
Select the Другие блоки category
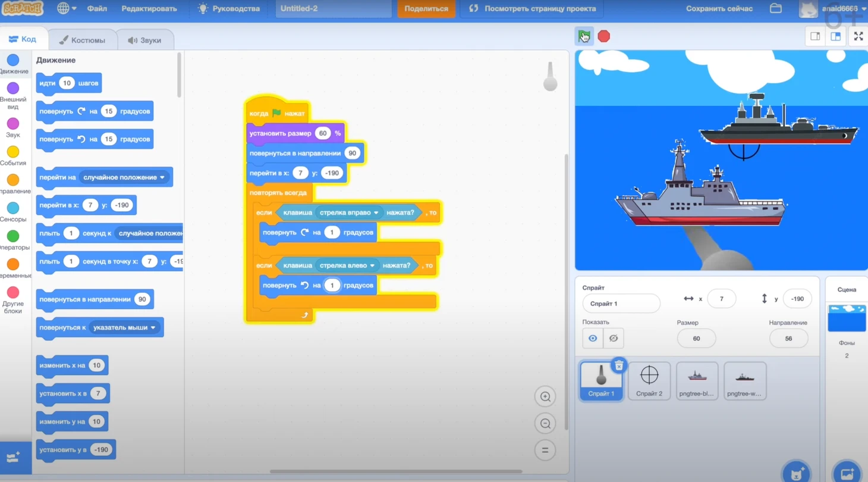coord(13,300)
